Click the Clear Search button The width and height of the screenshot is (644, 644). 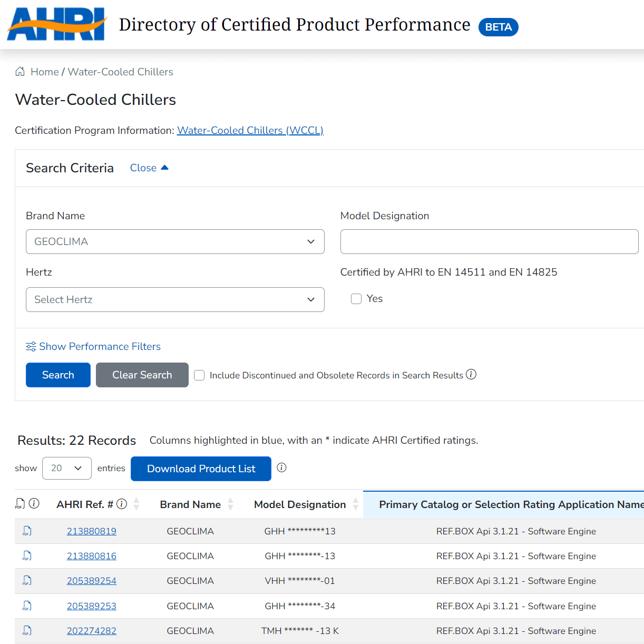point(142,375)
